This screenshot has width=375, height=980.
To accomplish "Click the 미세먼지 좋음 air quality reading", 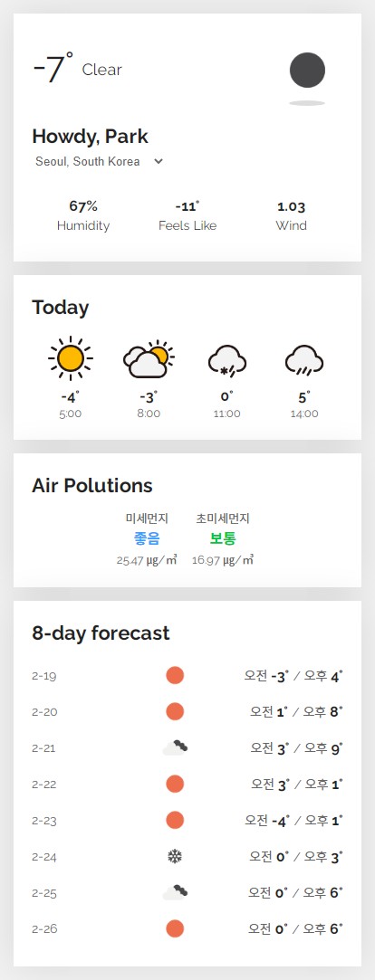I will pyautogui.click(x=147, y=538).
